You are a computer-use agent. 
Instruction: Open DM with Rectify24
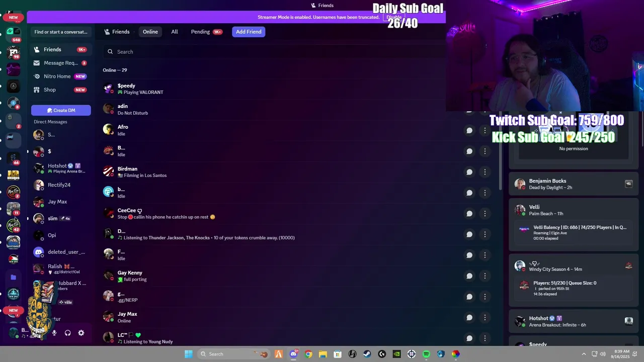(61, 185)
